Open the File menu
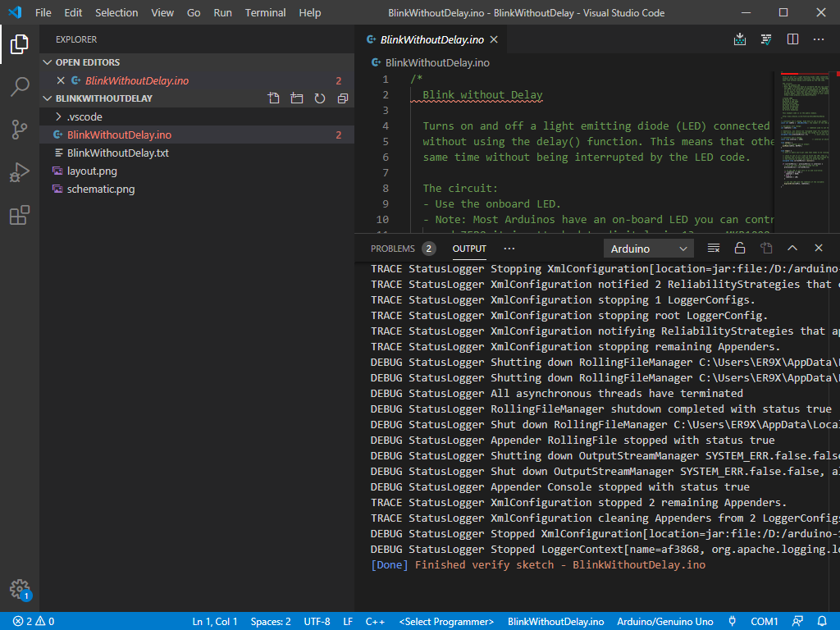 (x=43, y=12)
